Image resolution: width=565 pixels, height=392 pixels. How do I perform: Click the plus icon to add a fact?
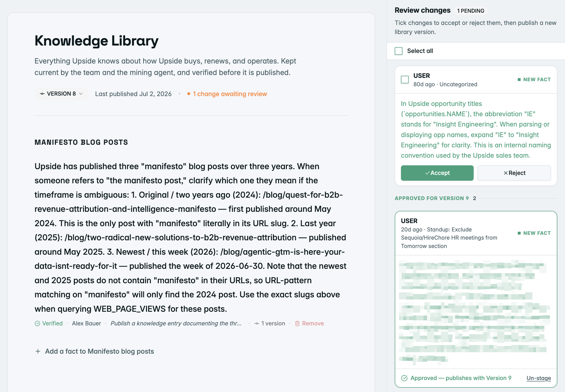[x=38, y=351]
